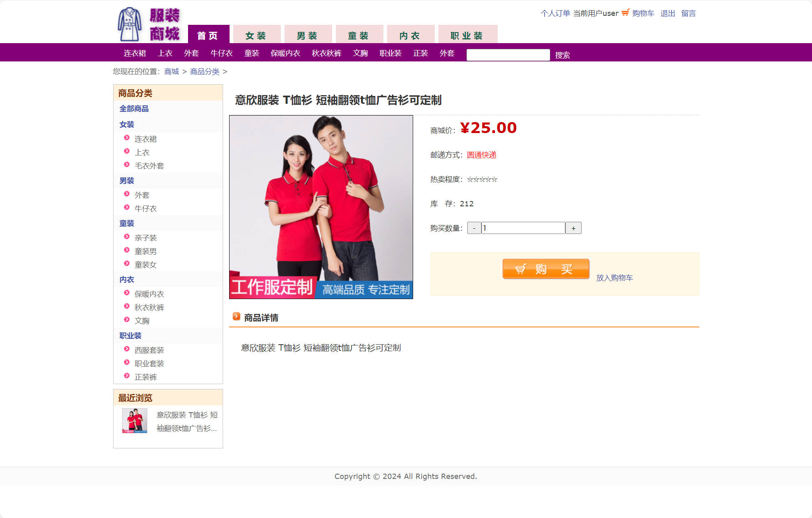Viewport: 812px width, 518px height.
Task: Click the hot-selling star rating
Action: point(482,179)
